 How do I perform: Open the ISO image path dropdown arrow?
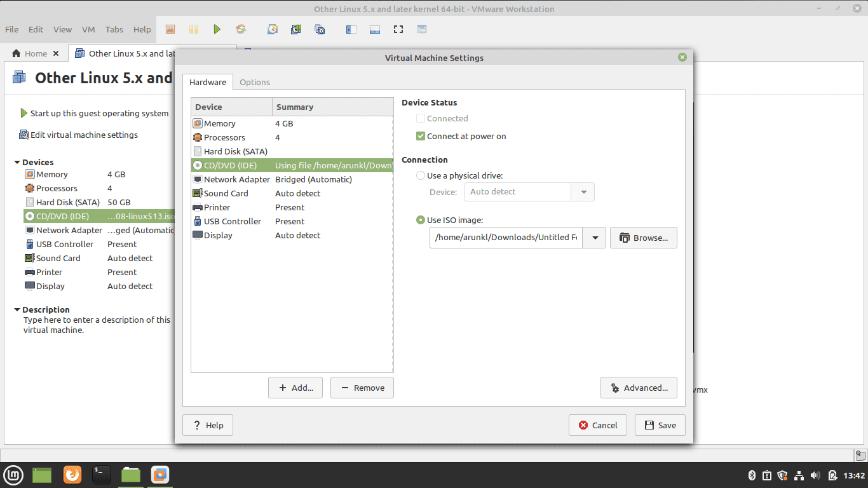click(x=595, y=238)
